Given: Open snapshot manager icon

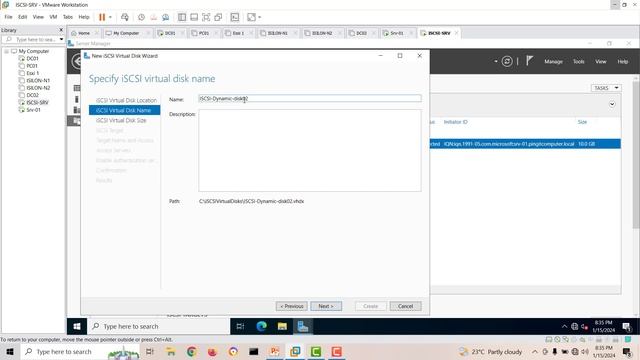Looking at the screenshot, I should click(165, 17).
